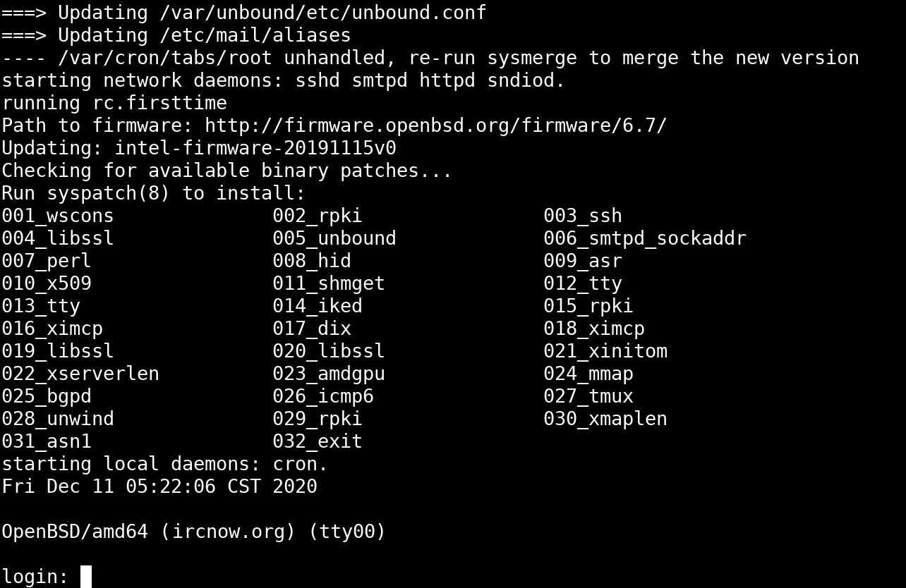Screen dimensions: 906x588
Task: Click the date line Fri Dec 11
Action: pos(159,486)
